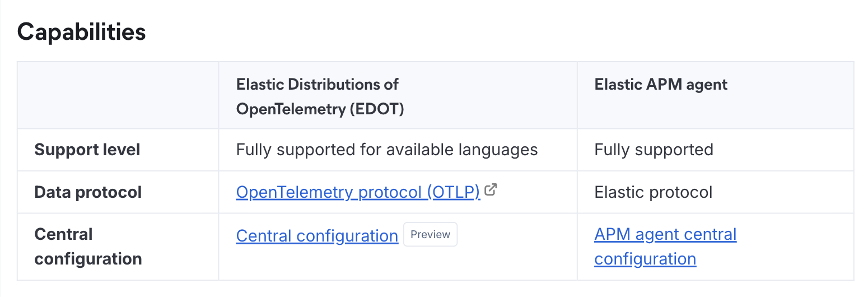
Task: Click the empty top-left table header cell
Action: point(118,95)
